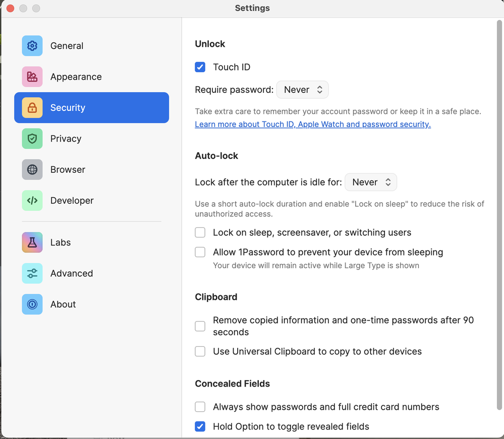Image resolution: width=504 pixels, height=439 pixels.
Task: Open the Labs flask icon
Action: (x=32, y=242)
